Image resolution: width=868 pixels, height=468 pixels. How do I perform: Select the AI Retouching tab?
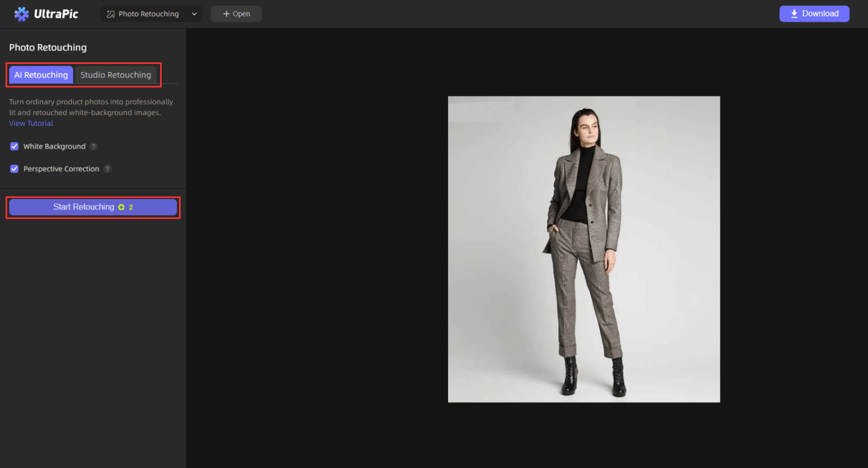coord(41,75)
